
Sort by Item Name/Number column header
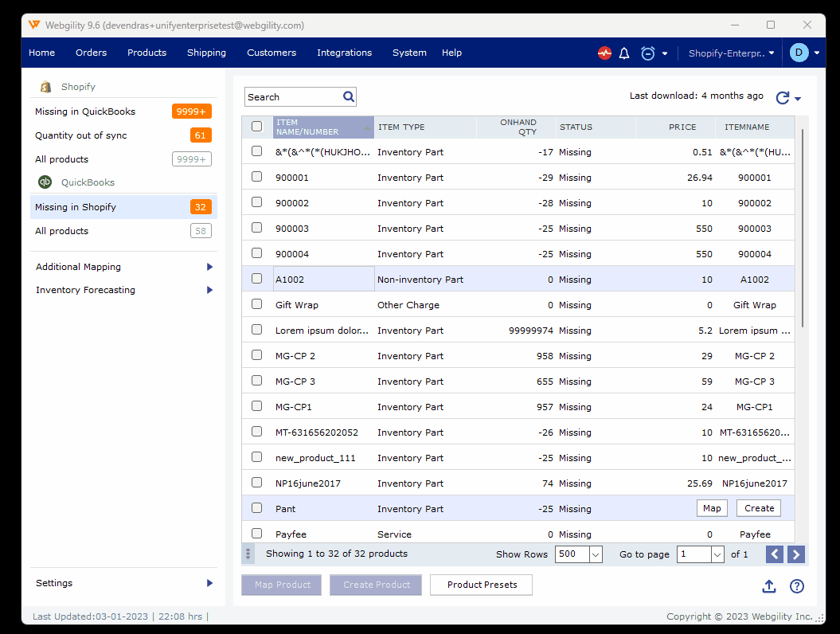(323, 127)
